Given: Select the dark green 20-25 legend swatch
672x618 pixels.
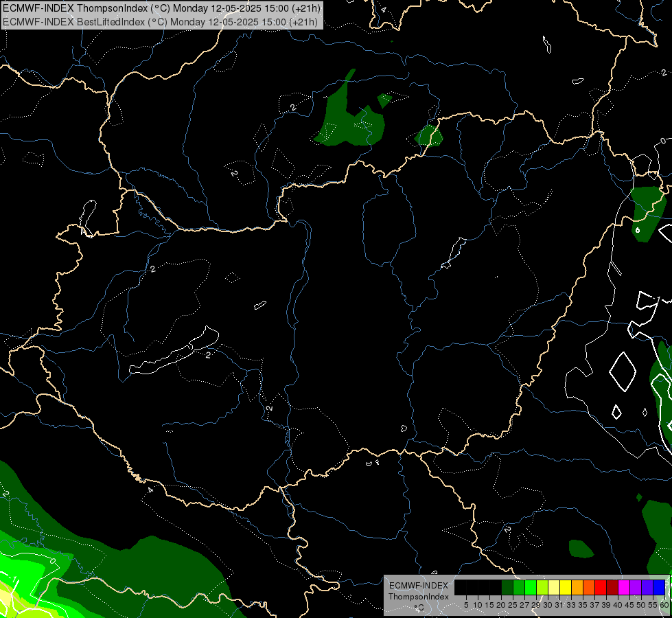Looking at the screenshot, I should [x=507, y=588].
